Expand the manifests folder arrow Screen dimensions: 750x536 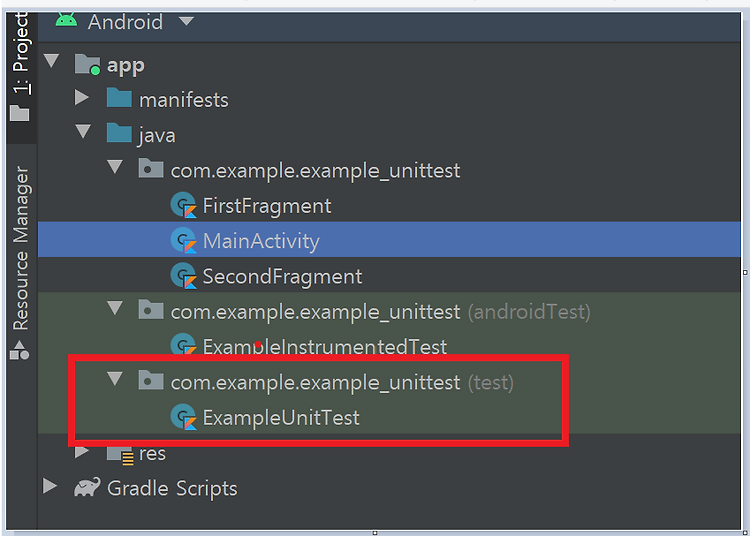[x=82, y=98]
